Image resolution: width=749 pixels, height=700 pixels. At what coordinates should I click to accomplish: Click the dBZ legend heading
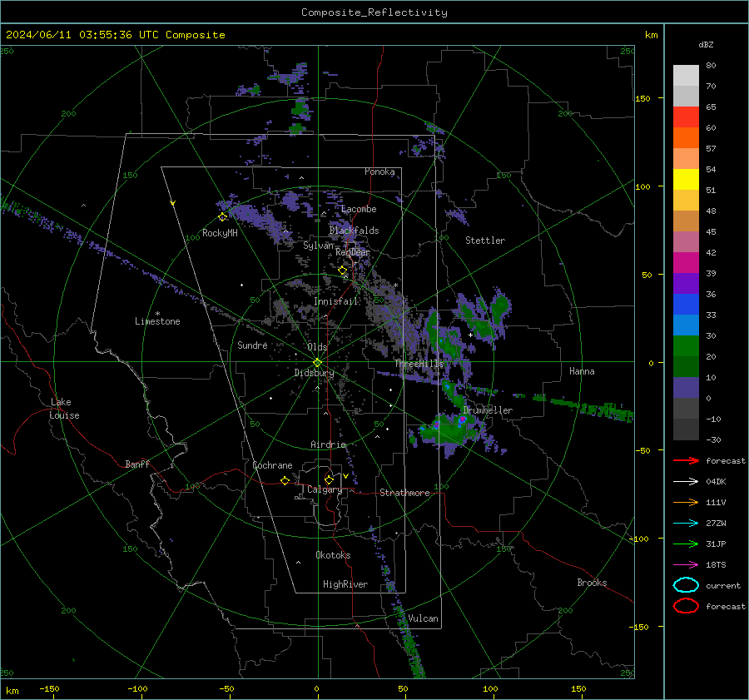coord(706,44)
